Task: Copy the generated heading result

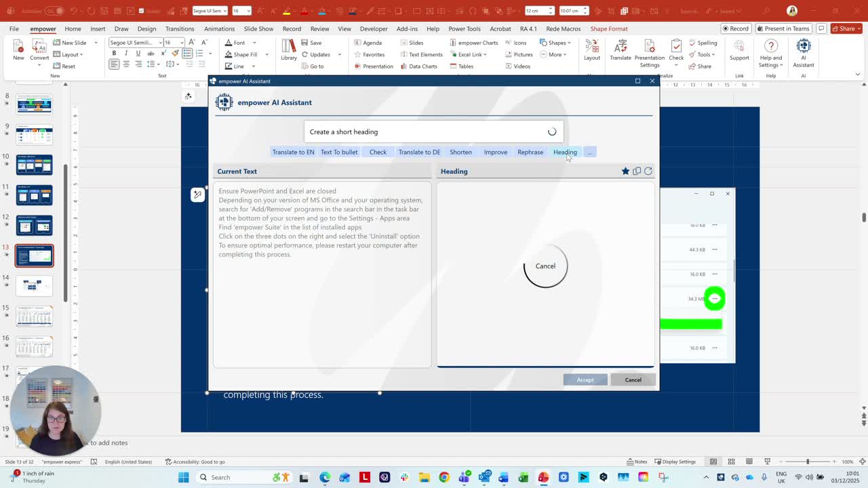Action: (637, 171)
